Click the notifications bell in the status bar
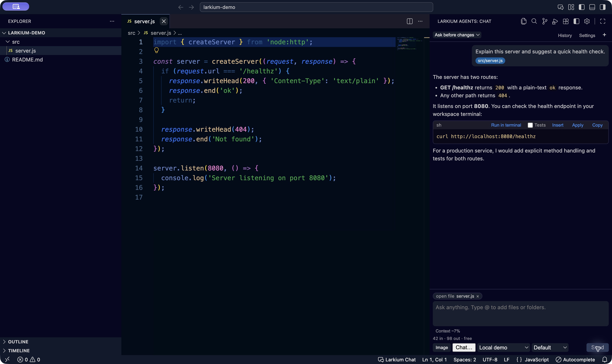This screenshot has height=364, width=612. (605, 360)
